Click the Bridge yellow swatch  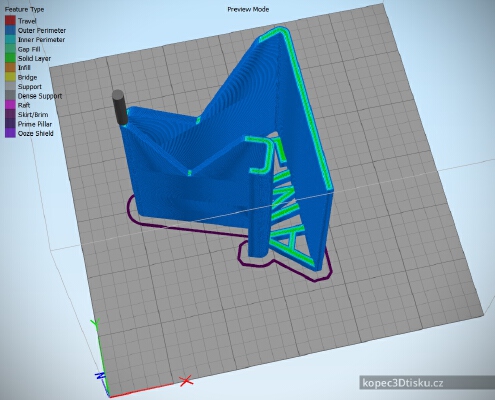[10, 77]
